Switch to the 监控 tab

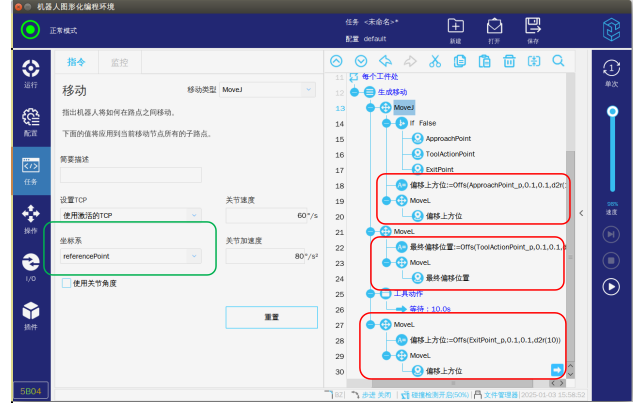tap(119, 62)
